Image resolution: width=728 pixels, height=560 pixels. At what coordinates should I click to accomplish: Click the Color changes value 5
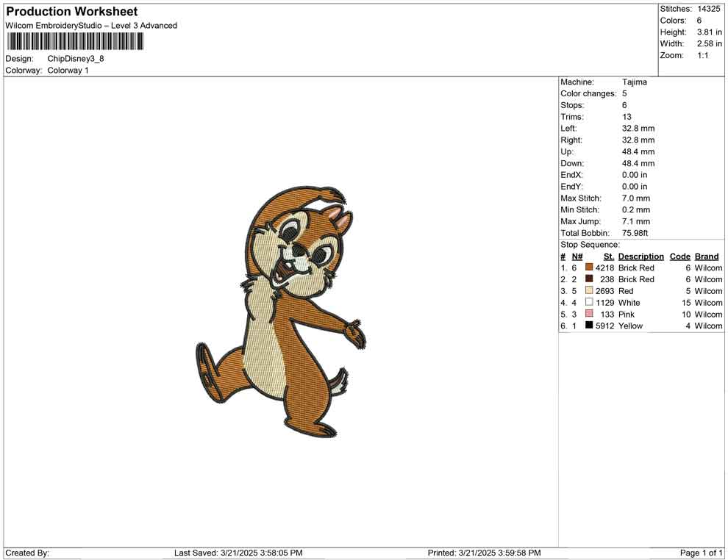tap(624, 93)
